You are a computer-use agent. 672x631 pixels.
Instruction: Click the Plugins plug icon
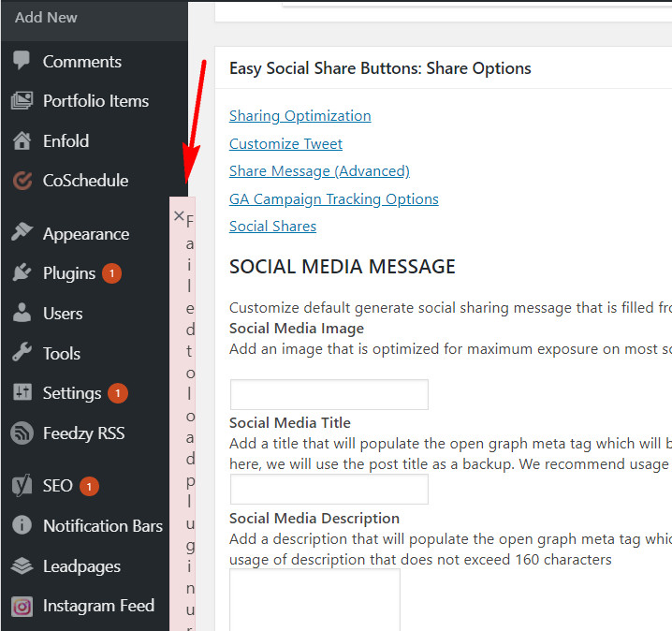click(x=22, y=272)
